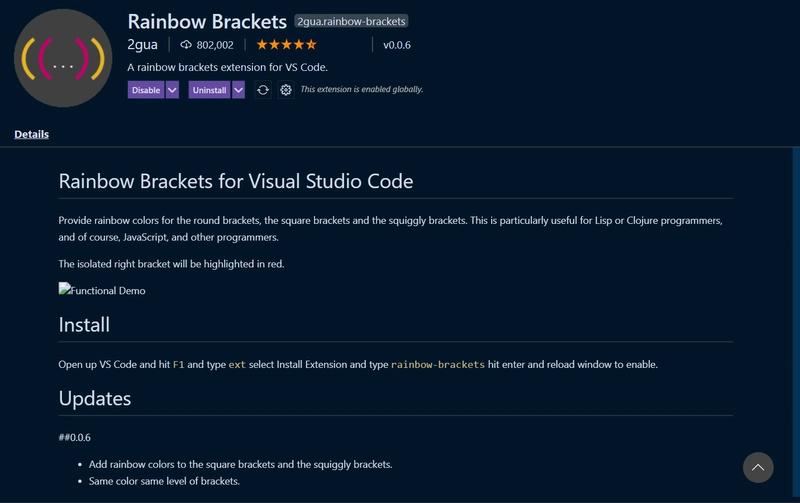The image size is (800, 503).
Task: Click the broken Functional Demo image
Action: pos(102,290)
